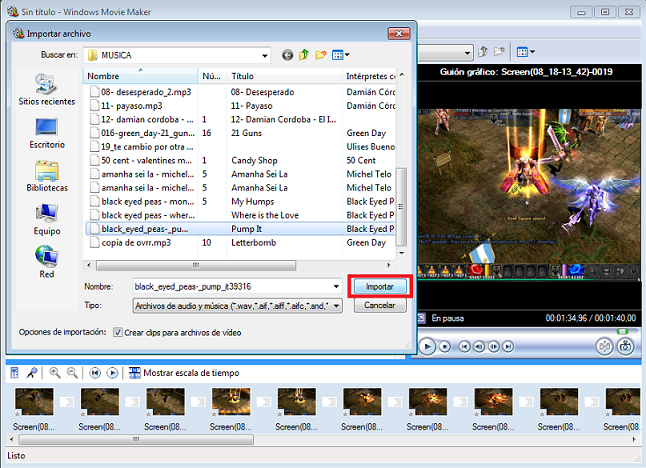Viewport: 646px width, 468px height.
Task: Stop the preview playback
Action: tap(445, 347)
